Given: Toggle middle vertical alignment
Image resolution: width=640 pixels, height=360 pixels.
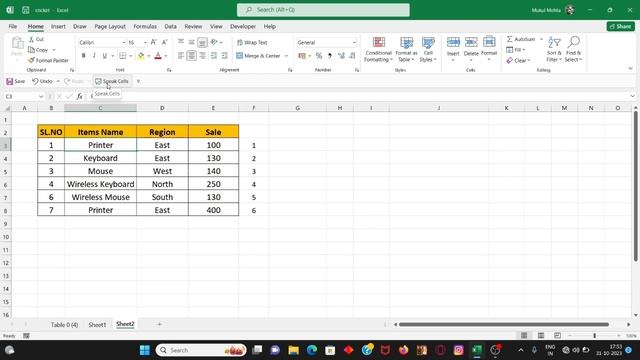Looking at the screenshot, I should pyautogui.click(x=191, y=42).
